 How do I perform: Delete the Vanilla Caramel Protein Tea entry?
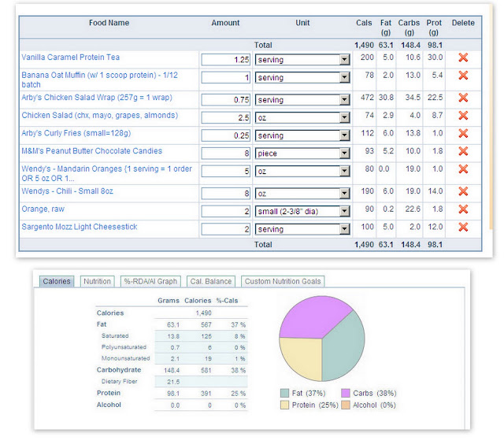(x=463, y=57)
